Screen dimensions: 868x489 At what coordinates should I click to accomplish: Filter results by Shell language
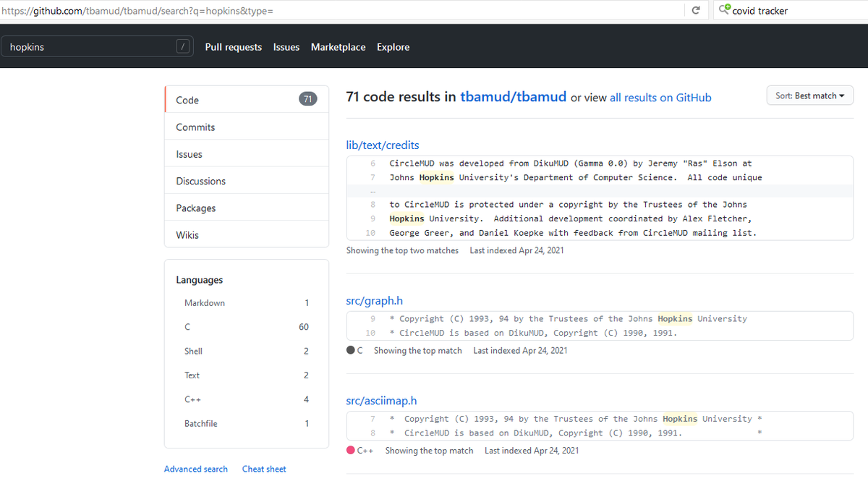247,351
